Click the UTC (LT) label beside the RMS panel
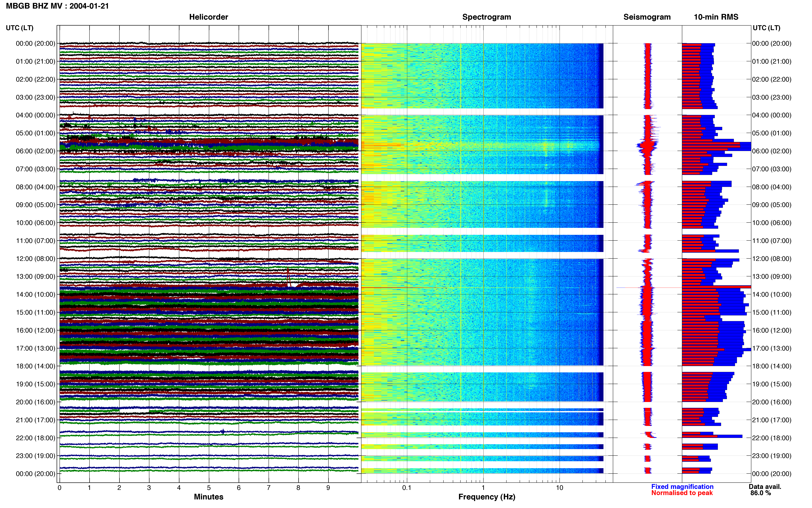Image resolution: width=812 pixels, height=508 pixels. 767,28
